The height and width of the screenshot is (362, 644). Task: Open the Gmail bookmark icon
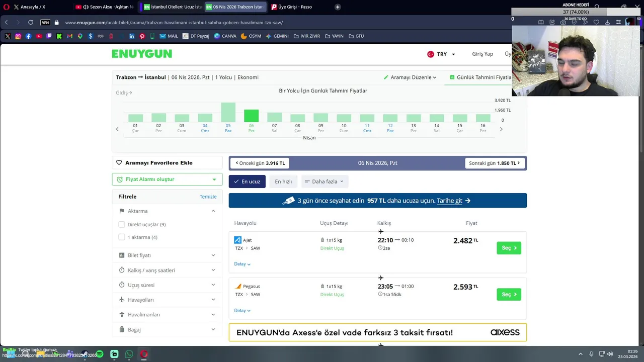69,36
